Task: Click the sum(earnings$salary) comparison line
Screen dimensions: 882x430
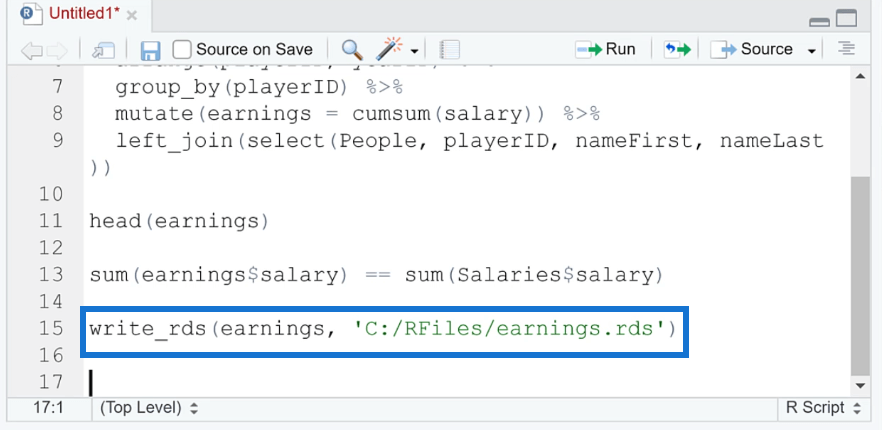Action: (377, 275)
